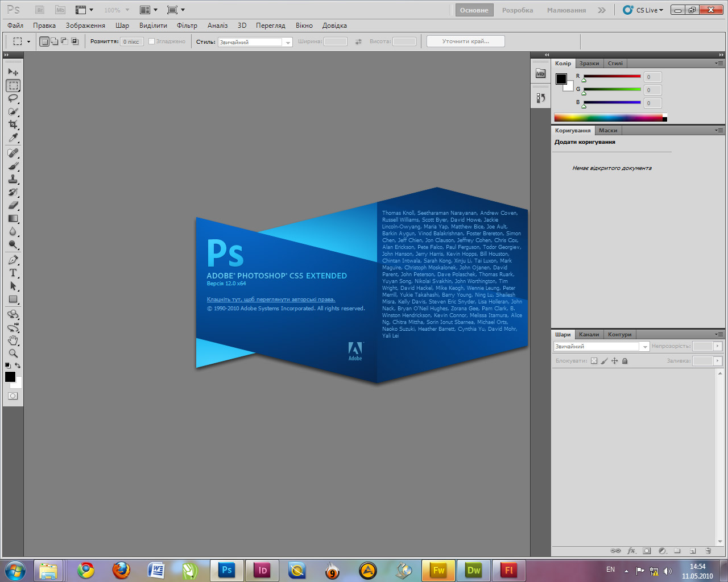728x582 pixels.
Task: Switch to the Маски tab
Action: point(608,130)
